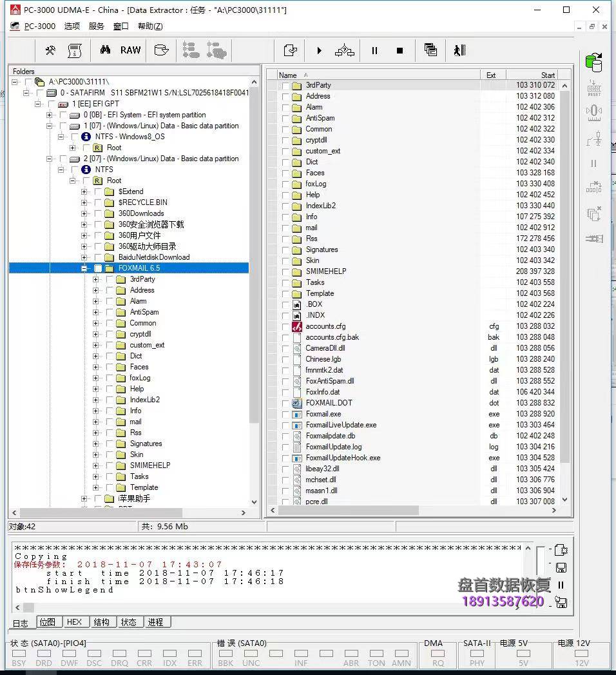
Task: Check the 3rdParty folder in file list
Action: pyautogui.click(x=285, y=85)
